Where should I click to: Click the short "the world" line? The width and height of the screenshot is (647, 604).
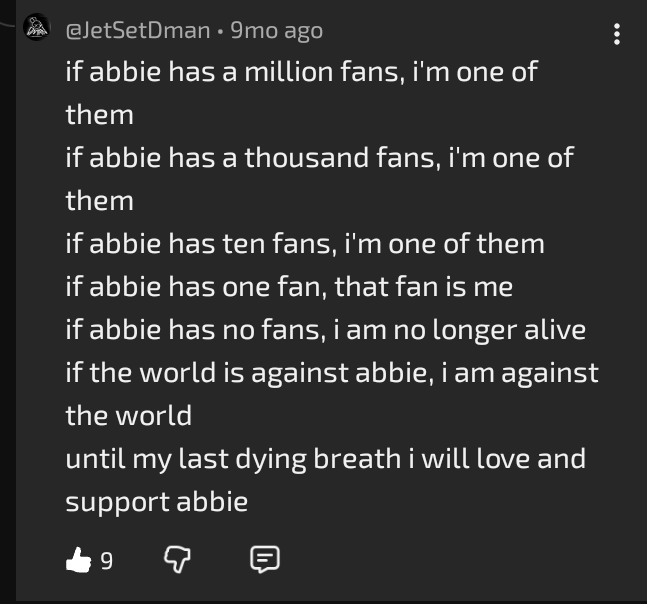[128, 415]
